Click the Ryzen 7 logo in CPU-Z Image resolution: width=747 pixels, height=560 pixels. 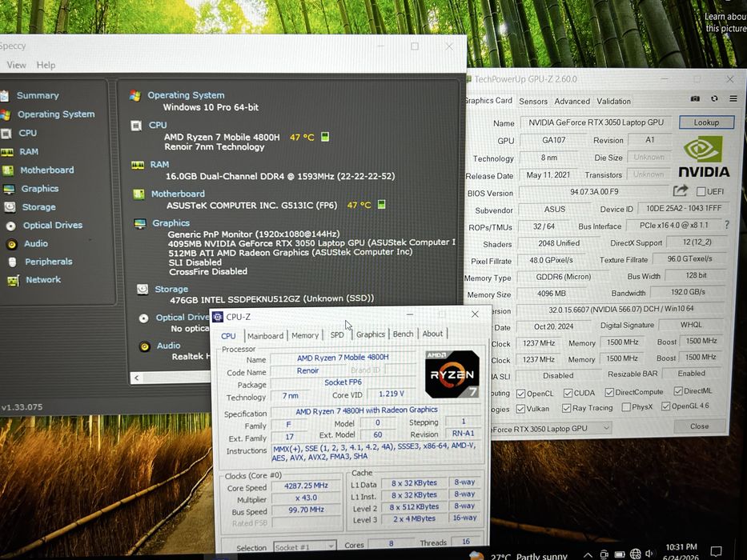point(452,374)
